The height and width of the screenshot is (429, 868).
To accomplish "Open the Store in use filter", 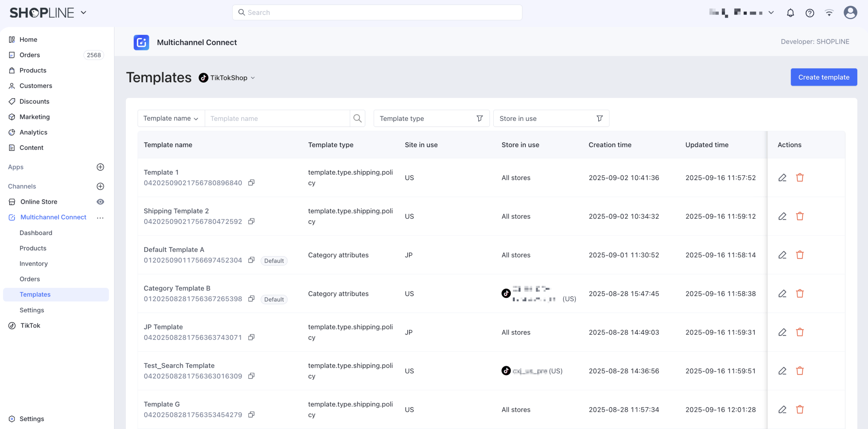I will pyautogui.click(x=551, y=119).
